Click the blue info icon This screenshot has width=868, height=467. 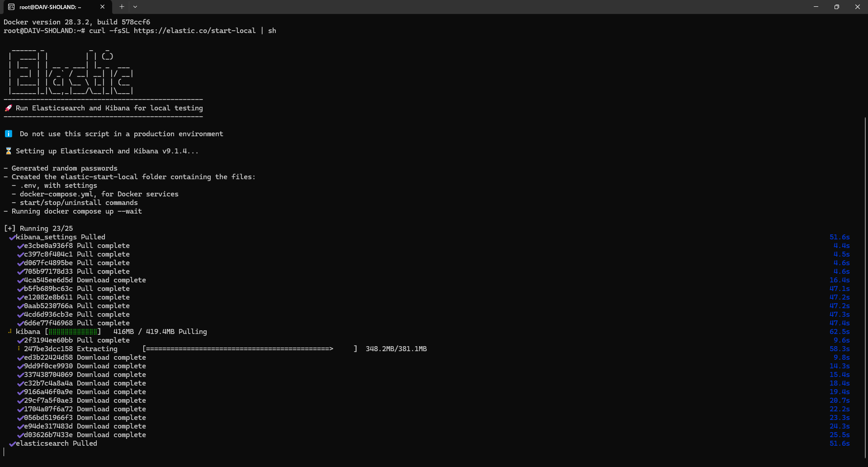click(8, 134)
